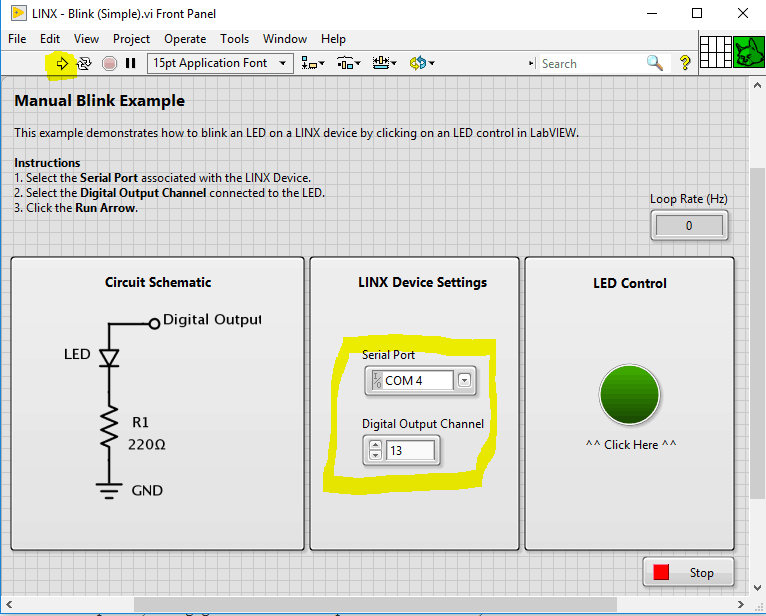Open the Tools menu
766x616 pixels.
(x=234, y=39)
